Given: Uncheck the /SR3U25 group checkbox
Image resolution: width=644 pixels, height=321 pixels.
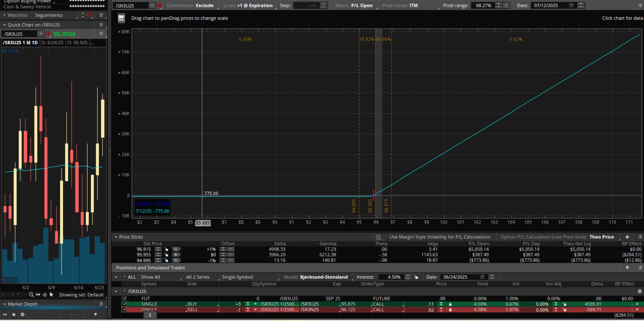Looking at the screenshot, I should point(124,291).
